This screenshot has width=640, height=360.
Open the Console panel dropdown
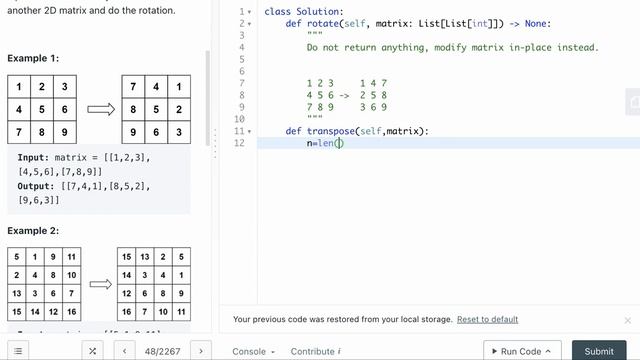click(x=253, y=351)
